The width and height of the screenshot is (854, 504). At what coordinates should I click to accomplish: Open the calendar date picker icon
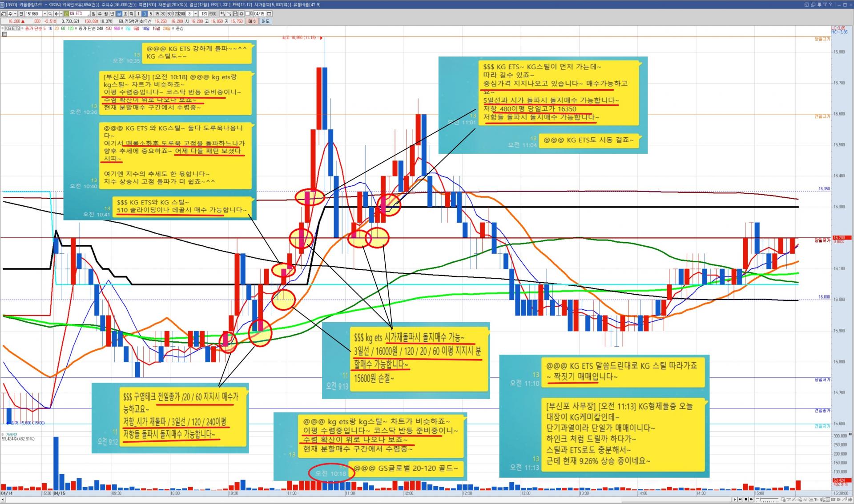coord(269,14)
